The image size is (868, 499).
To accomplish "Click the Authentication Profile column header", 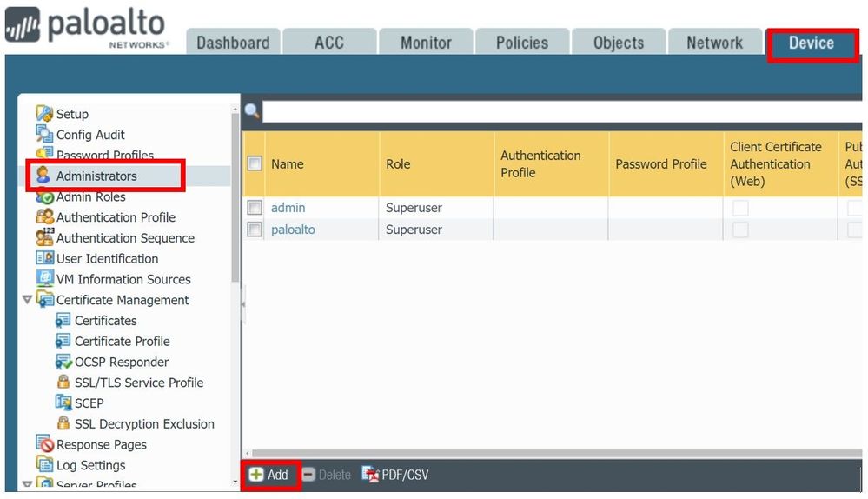I will pyautogui.click(x=552, y=164).
